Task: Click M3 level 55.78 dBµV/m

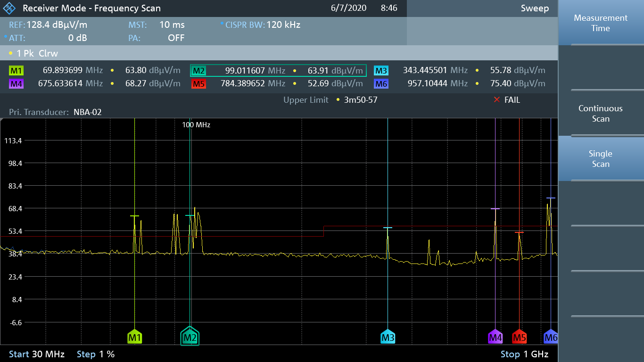Action: [518, 70]
